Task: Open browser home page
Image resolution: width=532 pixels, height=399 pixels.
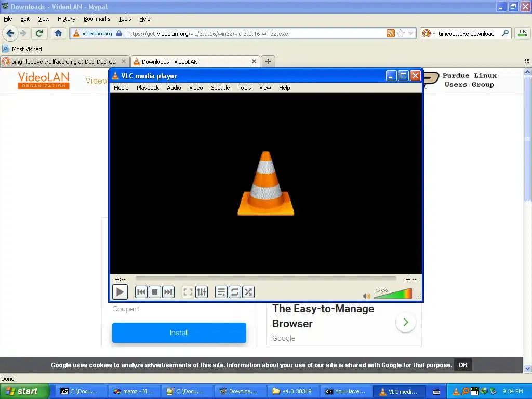Action: coord(58,33)
